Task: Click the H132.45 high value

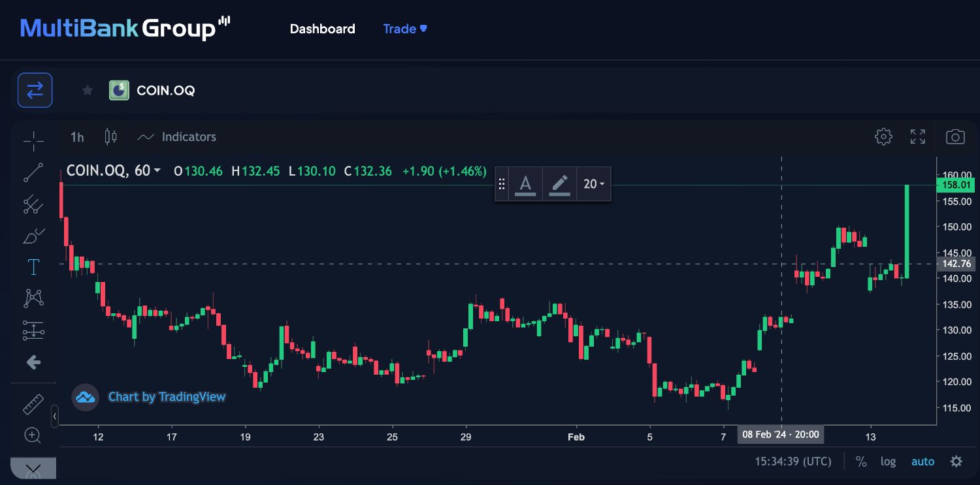Action: point(255,171)
